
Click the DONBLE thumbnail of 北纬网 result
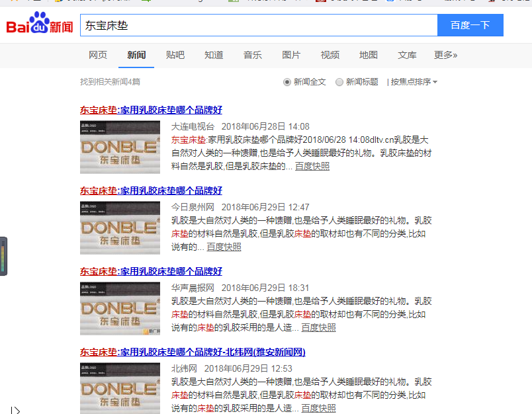coord(120,388)
